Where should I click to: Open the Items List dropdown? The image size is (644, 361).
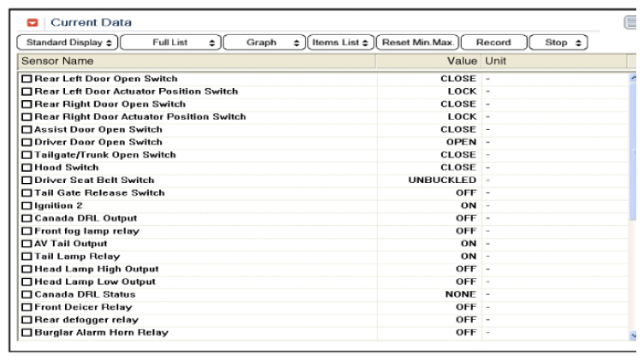[x=340, y=42]
